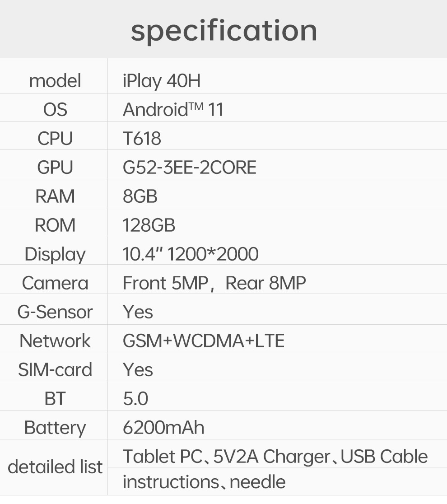Click the 128GB ROM value
447x504 pixels.
(x=149, y=225)
